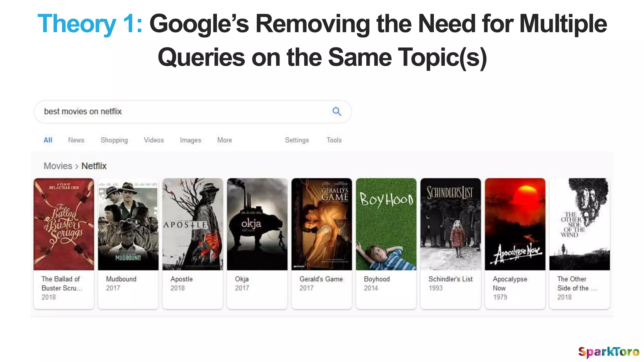Image resolution: width=644 pixels, height=362 pixels.
Task: Open The Other Side of the Wind poster
Action: coord(580,224)
